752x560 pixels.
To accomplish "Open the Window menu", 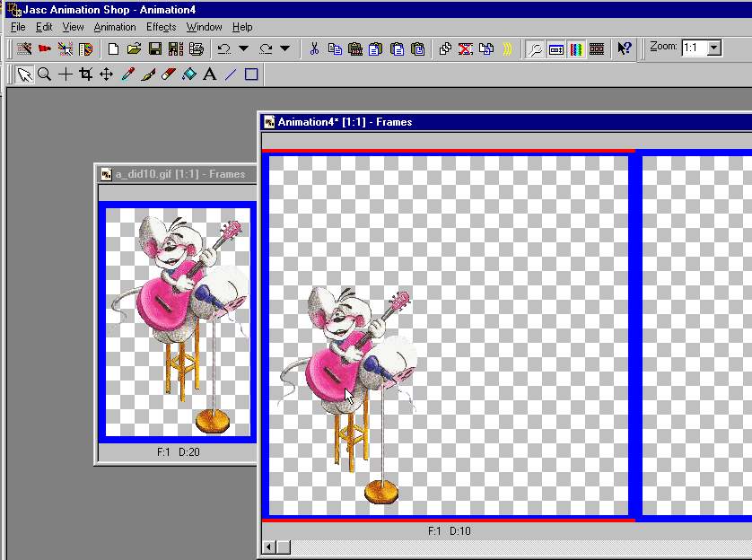I will pyautogui.click(x=204, y=27).
